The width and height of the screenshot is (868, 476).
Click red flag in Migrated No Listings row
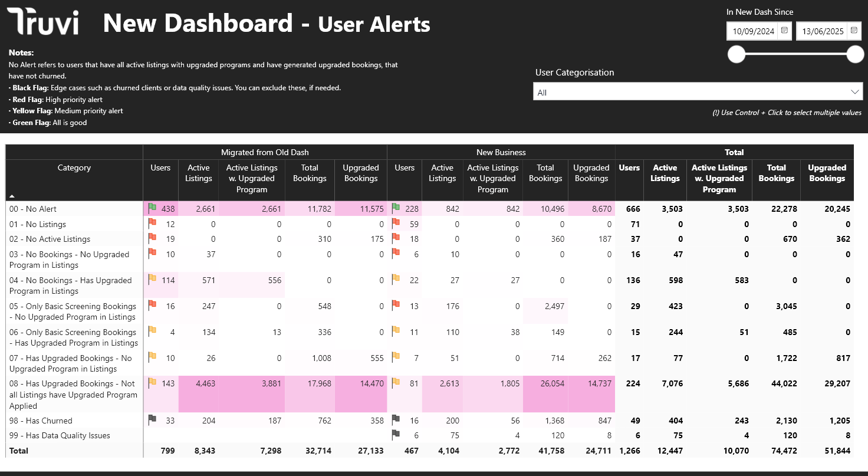pyautogui.click(x=152, y=223)
